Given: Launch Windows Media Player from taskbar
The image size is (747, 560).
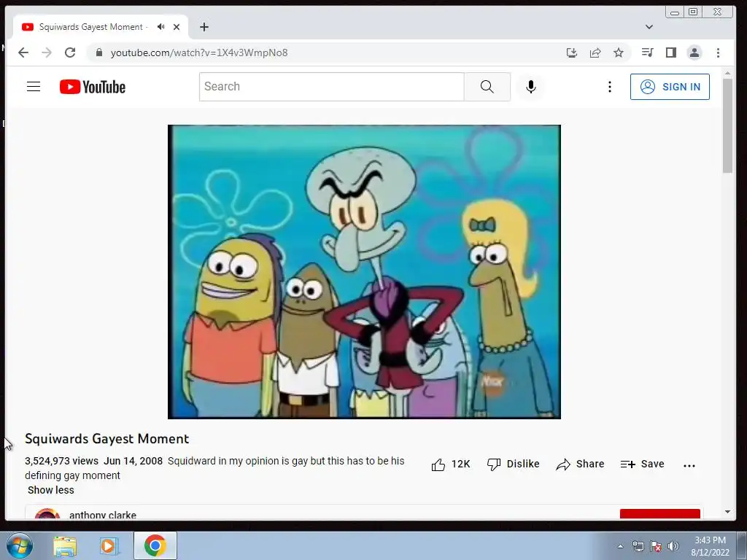Looking at the screenshot, I should [109, 546].
